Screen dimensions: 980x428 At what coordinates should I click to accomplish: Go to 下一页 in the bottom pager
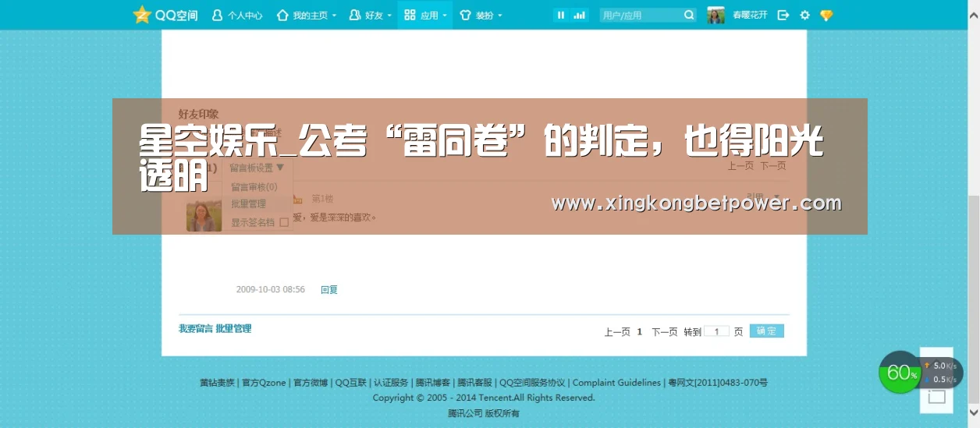[x=665, y=331]
